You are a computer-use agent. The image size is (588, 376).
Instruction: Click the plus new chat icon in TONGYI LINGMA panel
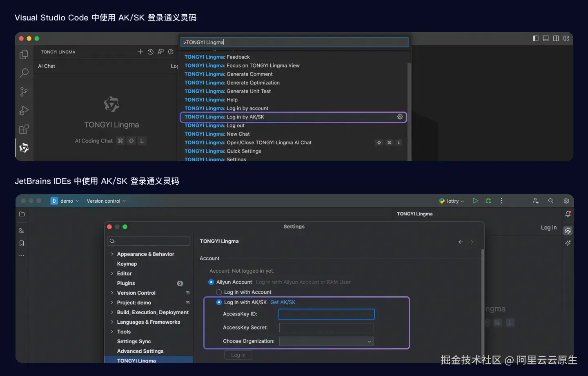point(140,52)
